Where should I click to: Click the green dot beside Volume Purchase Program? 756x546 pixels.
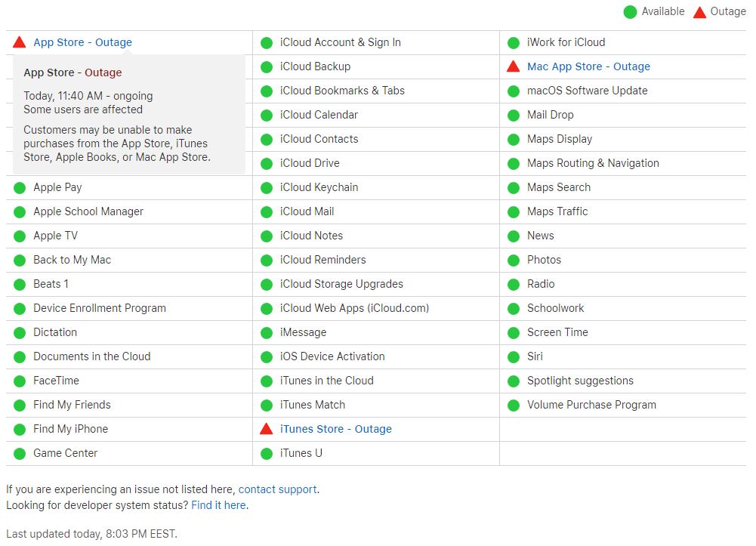[514, 406]
